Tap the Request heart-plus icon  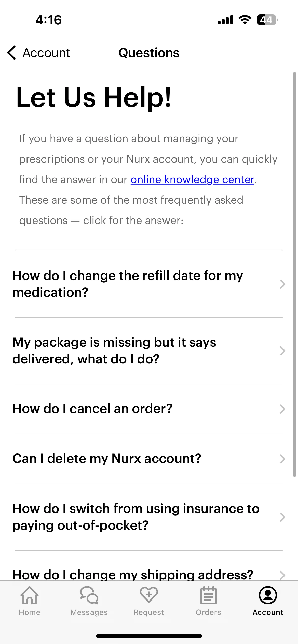tap(149, 595)
